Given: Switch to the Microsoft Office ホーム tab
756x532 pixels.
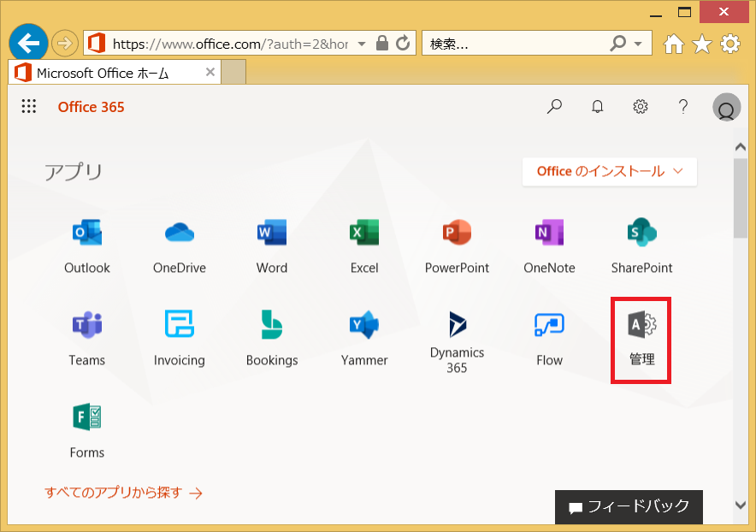Looking at the screenshot, I should click(x=115, y=73).
